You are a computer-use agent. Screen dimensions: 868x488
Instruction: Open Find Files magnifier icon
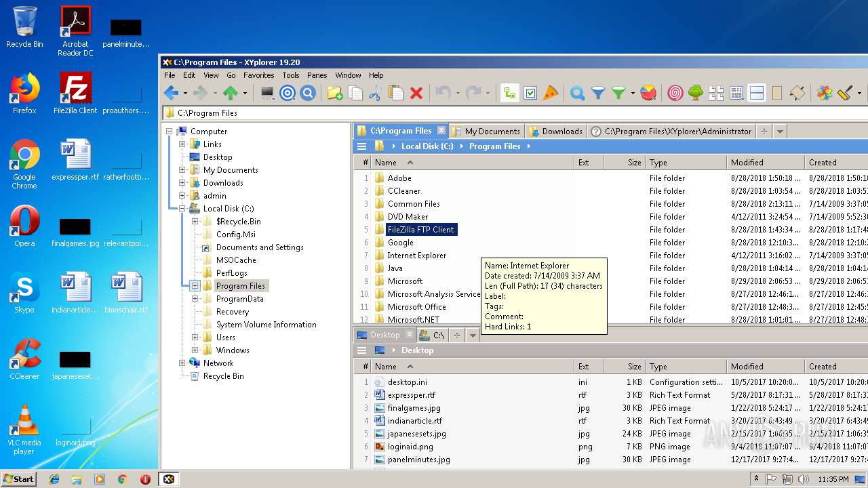click(x=577, y=93)
